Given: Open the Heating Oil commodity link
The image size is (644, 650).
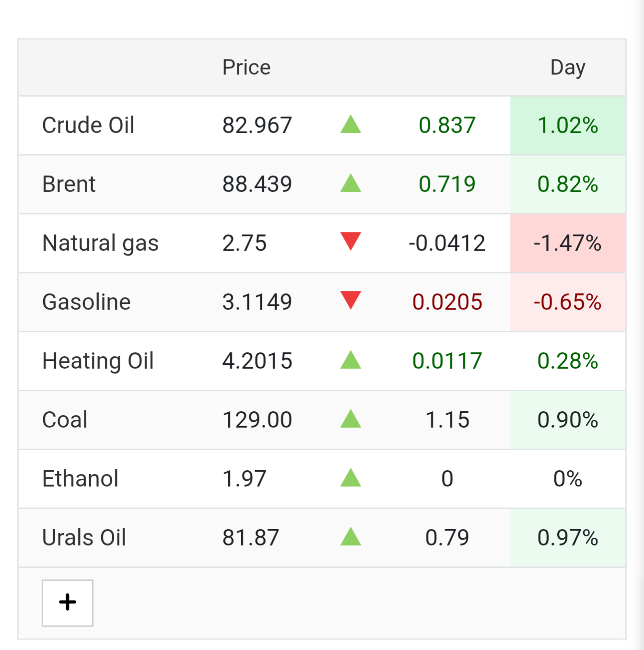Looking at the screenshot, I should [98, 361].
